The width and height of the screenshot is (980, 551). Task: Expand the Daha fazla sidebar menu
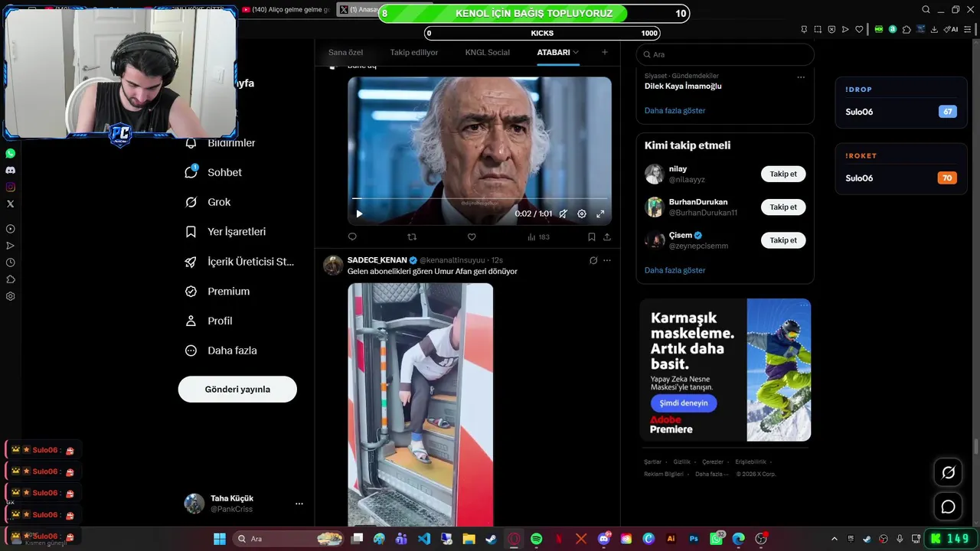[221, 350]
